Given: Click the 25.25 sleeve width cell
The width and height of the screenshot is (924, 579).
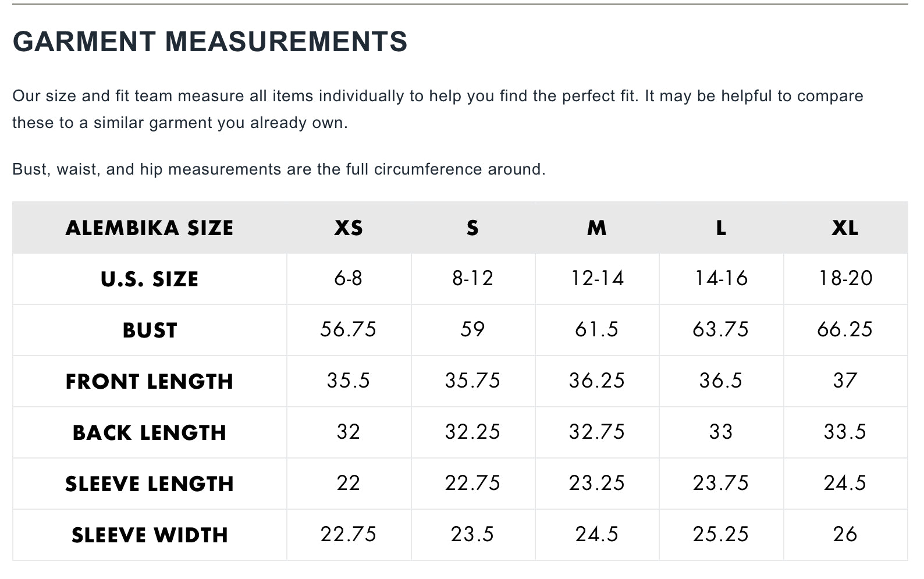Looking at the screenshot, I should [x=720, y=535].
